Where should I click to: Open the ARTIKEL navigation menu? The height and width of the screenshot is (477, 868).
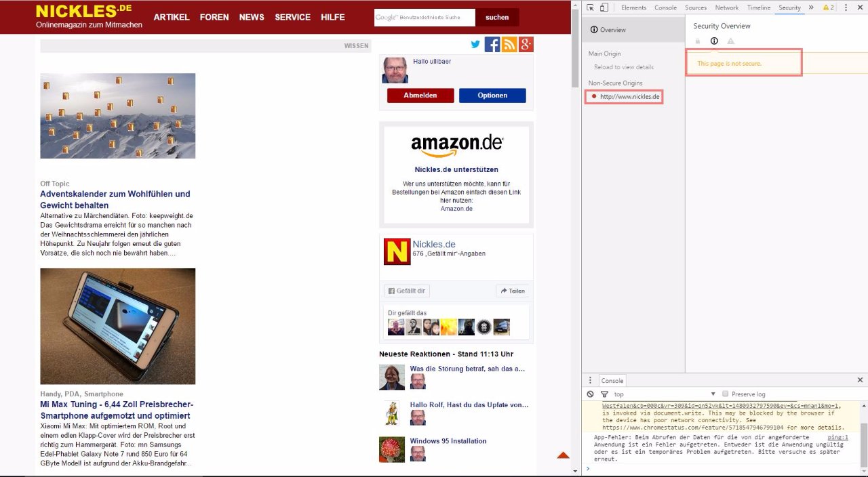172,17
